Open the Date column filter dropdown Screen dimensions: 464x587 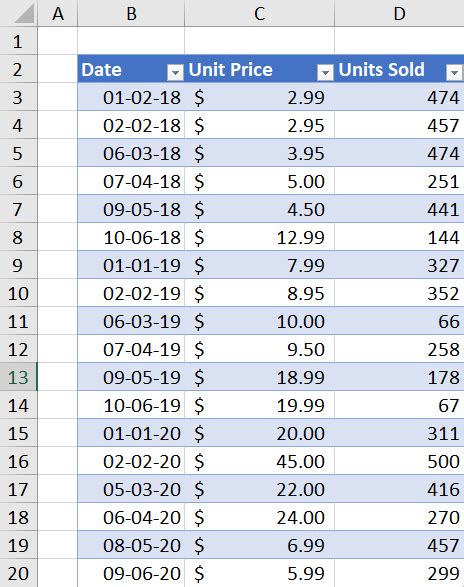pos(175,72)
